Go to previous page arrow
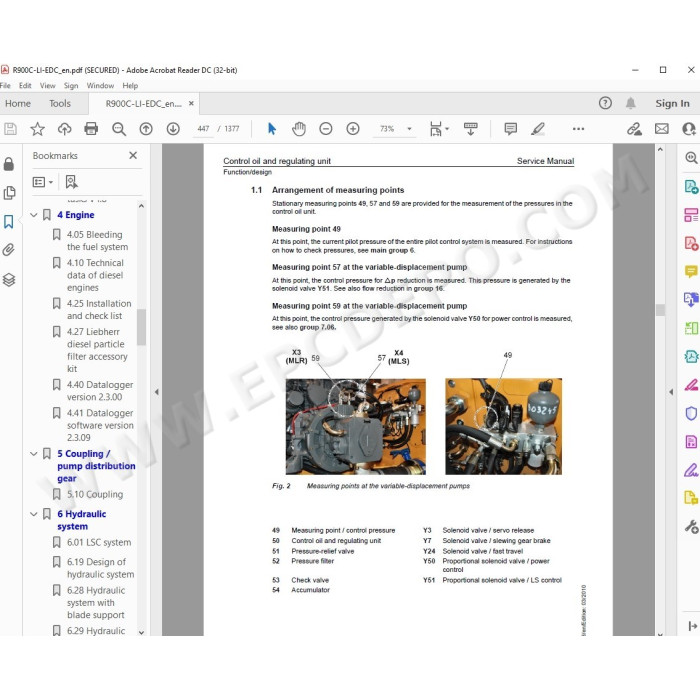The image size is (700, 700). pyautogui.click(x=146, y=129)
